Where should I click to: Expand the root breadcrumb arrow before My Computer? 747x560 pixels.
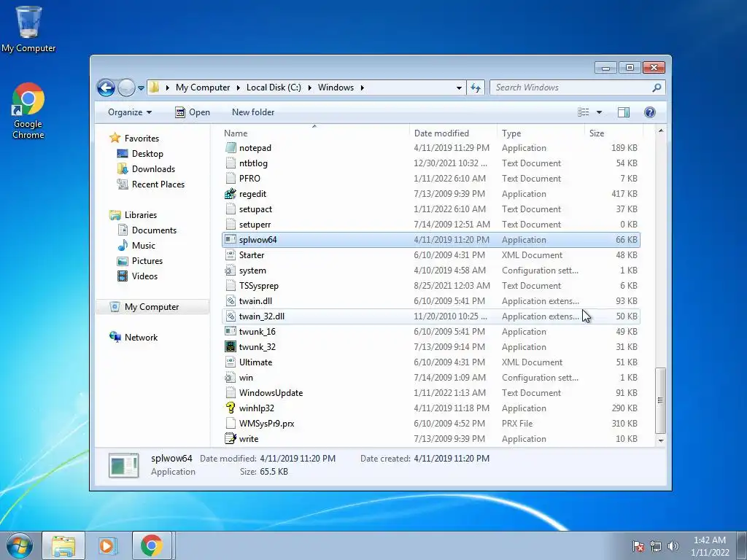tap(168, 87)
